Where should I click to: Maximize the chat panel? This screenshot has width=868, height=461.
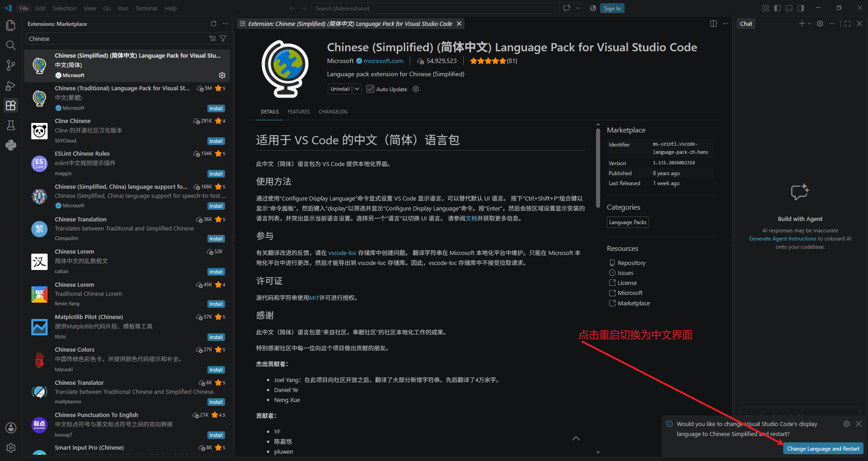point(848,24)
